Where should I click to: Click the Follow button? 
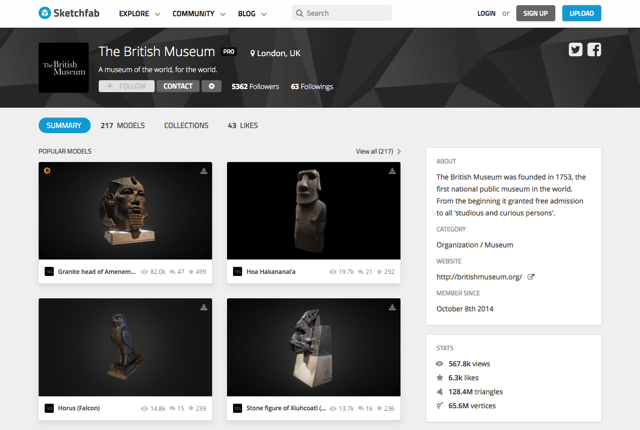(127, 86)
